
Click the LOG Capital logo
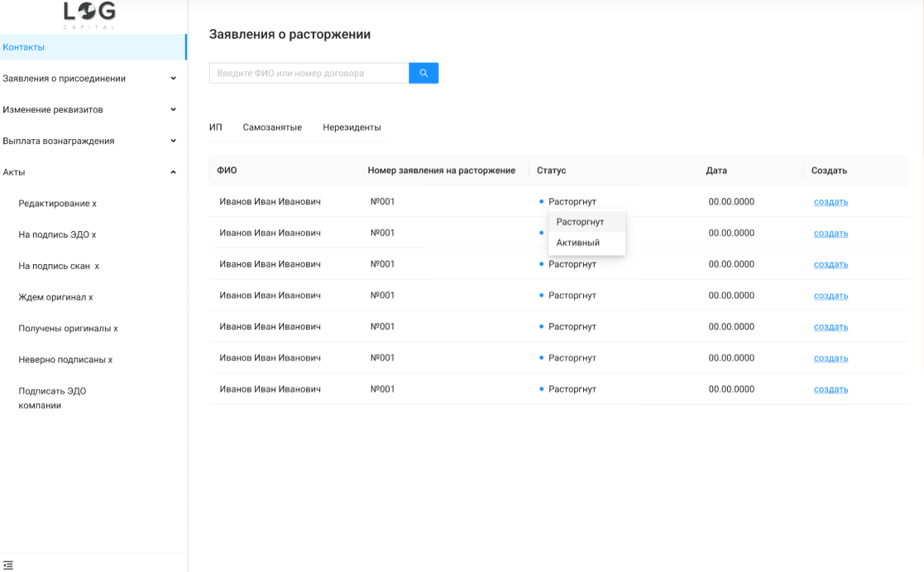point(89,16)
